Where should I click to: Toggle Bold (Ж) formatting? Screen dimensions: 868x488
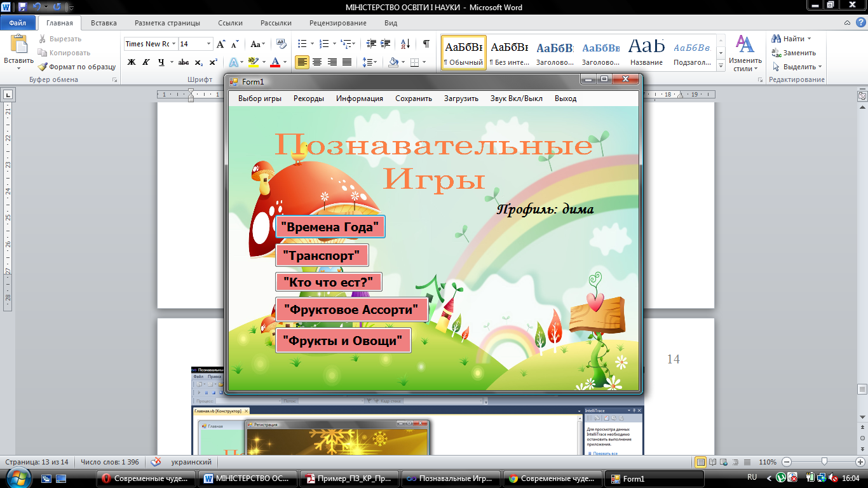[132, 62]
